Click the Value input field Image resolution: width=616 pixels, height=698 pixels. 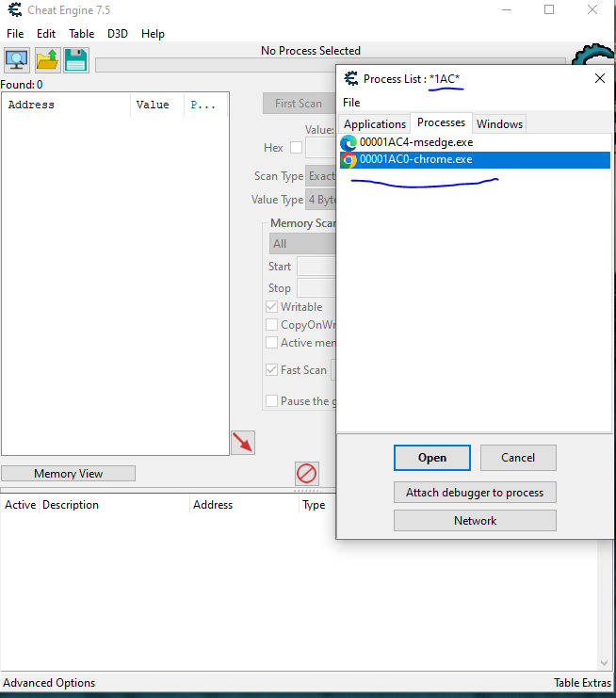pyautogui.click(x=320, y=147)
